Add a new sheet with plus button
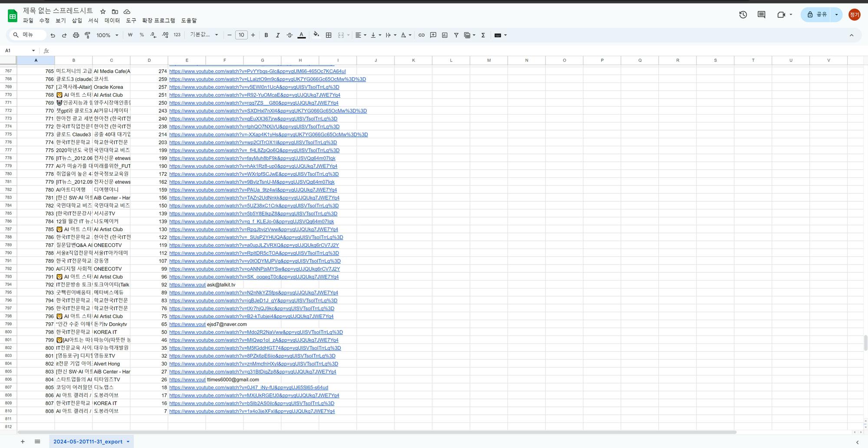This screenshot has height=448, width=868. [23, 441]
